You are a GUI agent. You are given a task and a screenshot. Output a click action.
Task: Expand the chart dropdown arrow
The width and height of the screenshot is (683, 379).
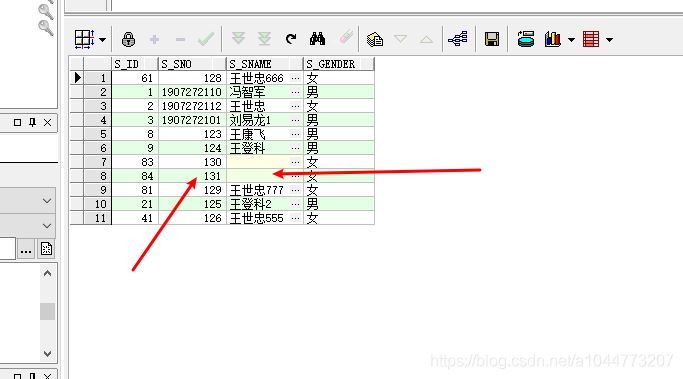[571, 40]
